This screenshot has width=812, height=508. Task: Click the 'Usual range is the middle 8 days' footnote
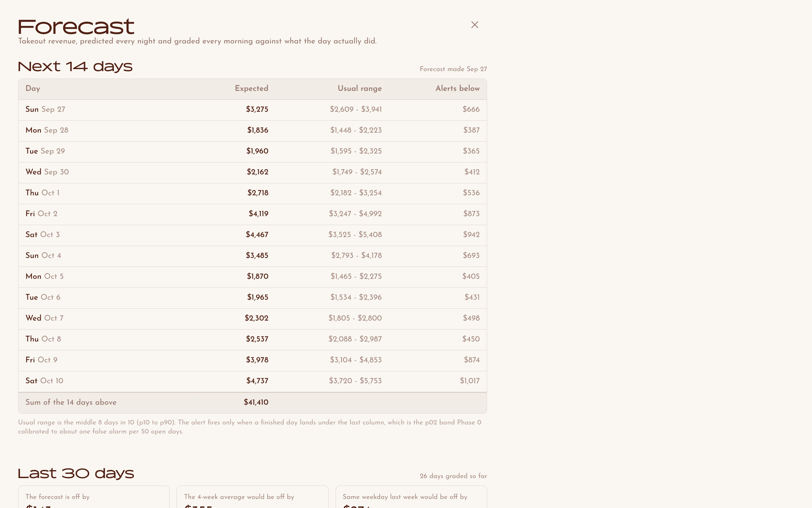[x=250, y=427]
